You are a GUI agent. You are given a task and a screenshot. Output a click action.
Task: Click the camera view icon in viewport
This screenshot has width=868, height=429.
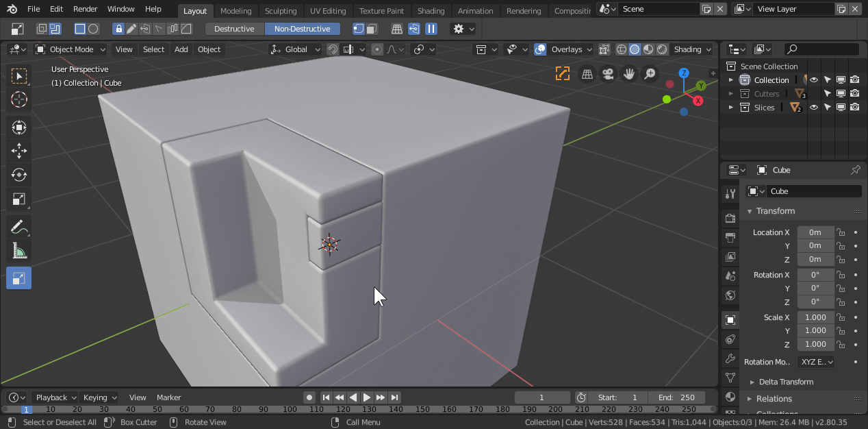pos(607,74)
